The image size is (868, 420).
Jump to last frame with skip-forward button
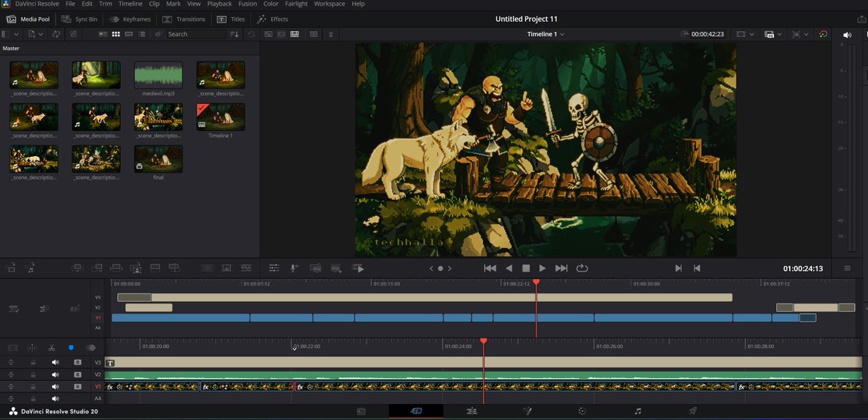pyautogui.click(x=561, y=268)
